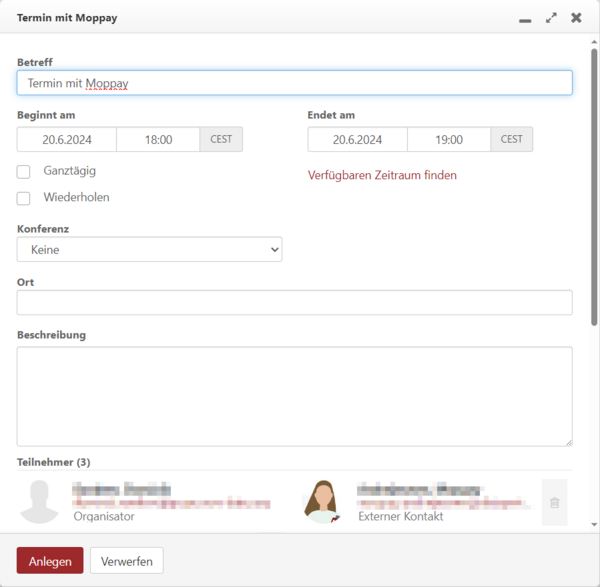Click the Externer Kontakt label
Viewport: 600px width, 587px height.
pyautogui.click(x=401, y=517)
